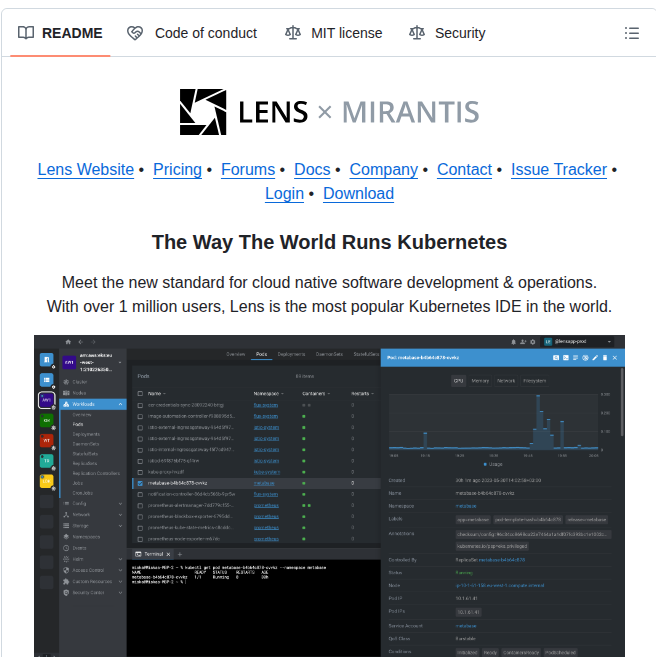Open the MIT license tab
Screen dimensions: 656x657
[334, 33]
